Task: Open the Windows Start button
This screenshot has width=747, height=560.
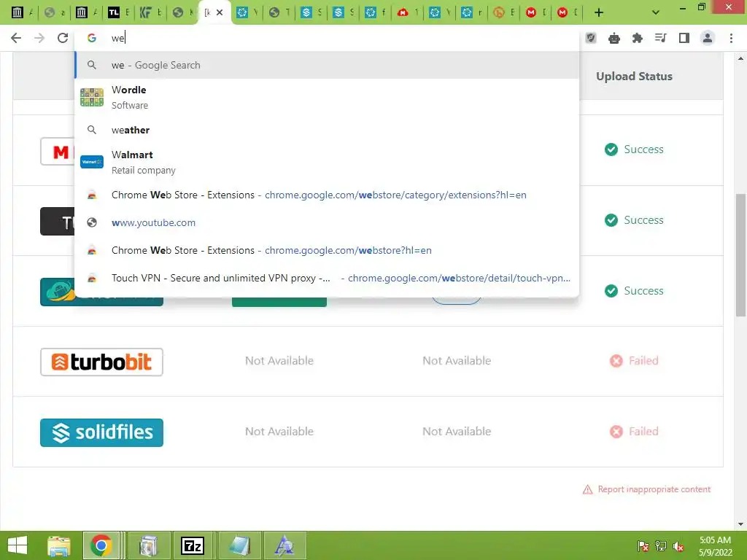Action: [18, 545]
